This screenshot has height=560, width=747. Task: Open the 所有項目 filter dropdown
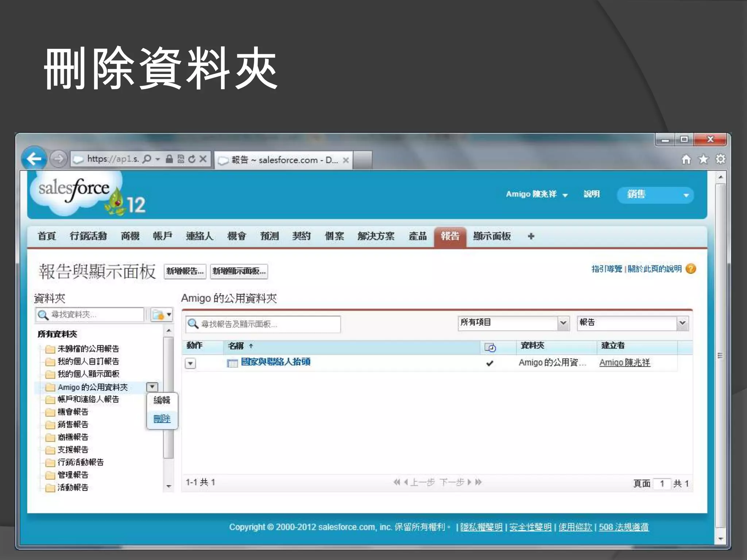click(x=563, y=323)
